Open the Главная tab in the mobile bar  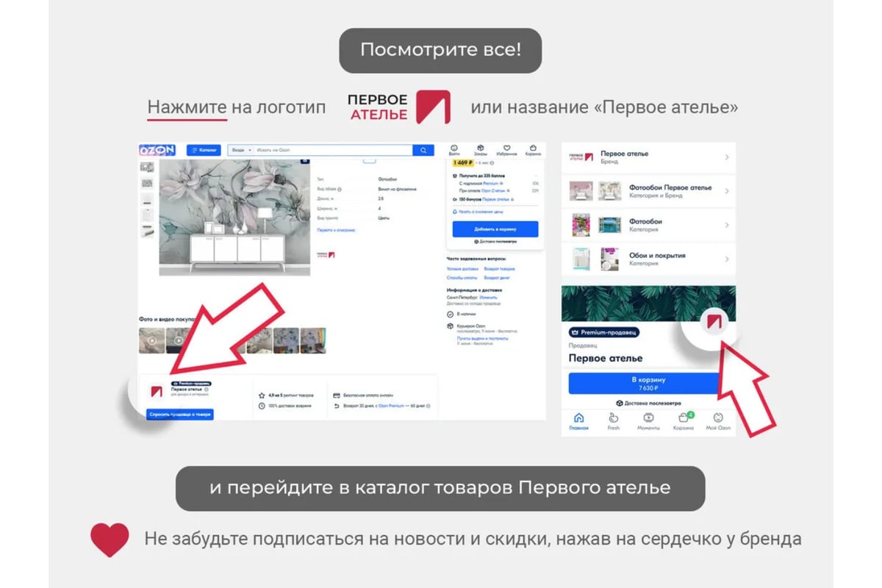click(x=579, y=421)
